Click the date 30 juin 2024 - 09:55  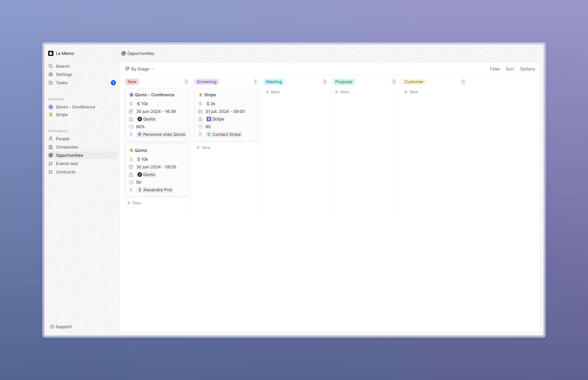pos(156,167)
